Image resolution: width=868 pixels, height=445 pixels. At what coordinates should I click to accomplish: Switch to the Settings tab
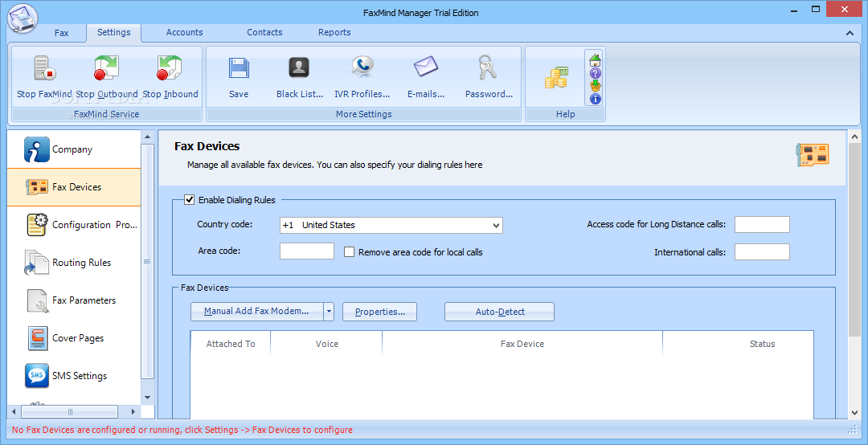114,32
